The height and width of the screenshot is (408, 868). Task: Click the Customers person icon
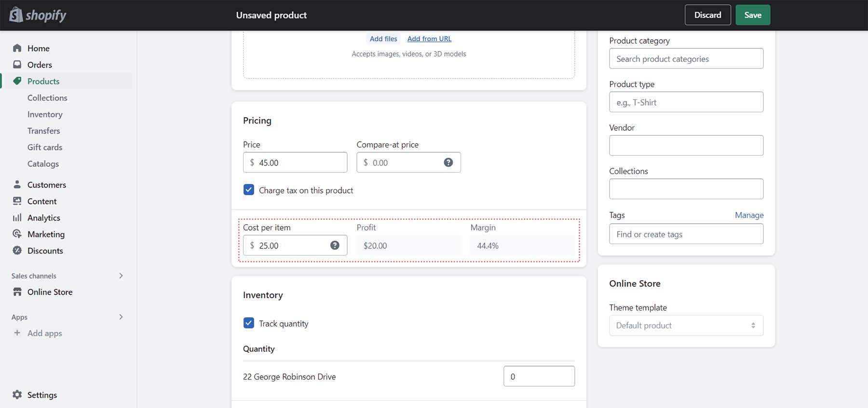click(x=17, y=185)
